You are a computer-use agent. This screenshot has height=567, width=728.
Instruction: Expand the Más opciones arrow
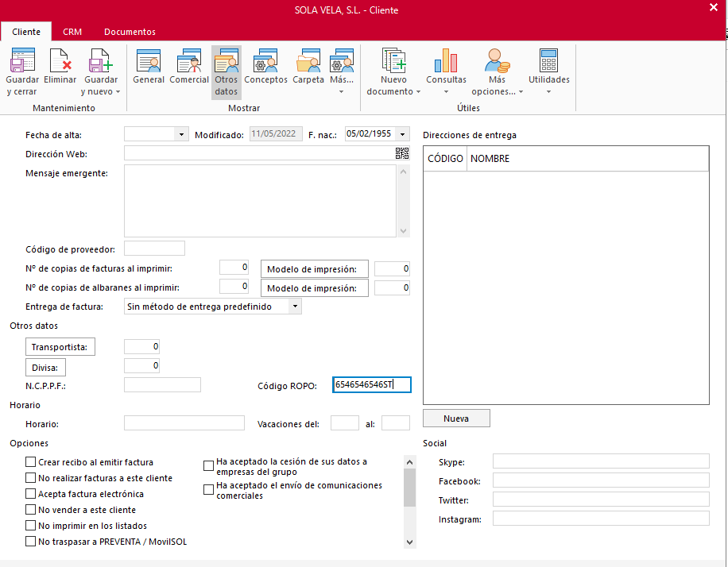click(521, 92)
